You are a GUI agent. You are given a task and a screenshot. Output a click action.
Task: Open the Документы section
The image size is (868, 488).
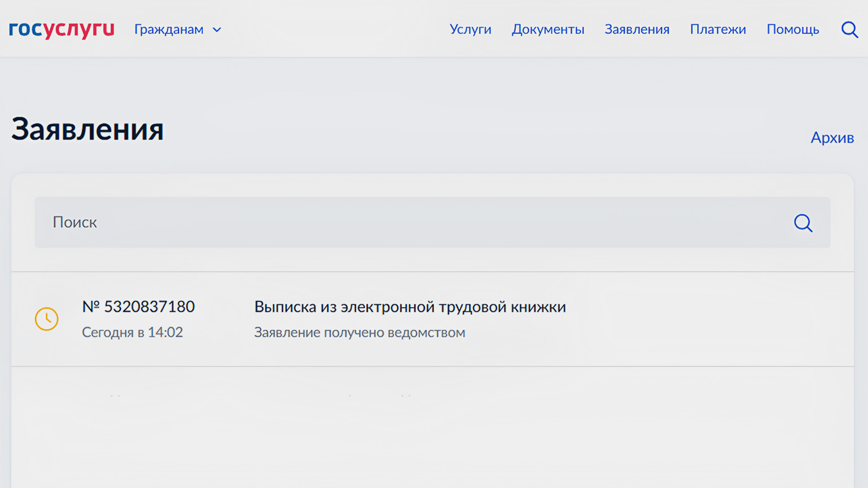click(x=547, y=29)
